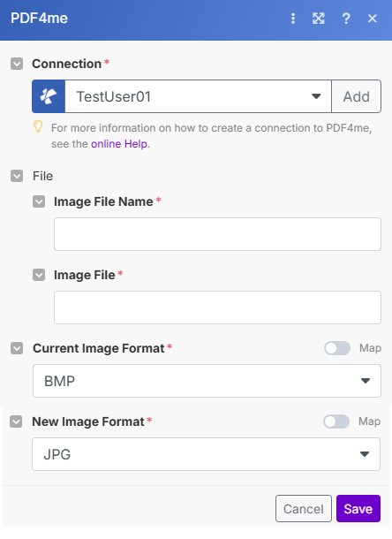Collapse the Image File Name field

[39, 201]
